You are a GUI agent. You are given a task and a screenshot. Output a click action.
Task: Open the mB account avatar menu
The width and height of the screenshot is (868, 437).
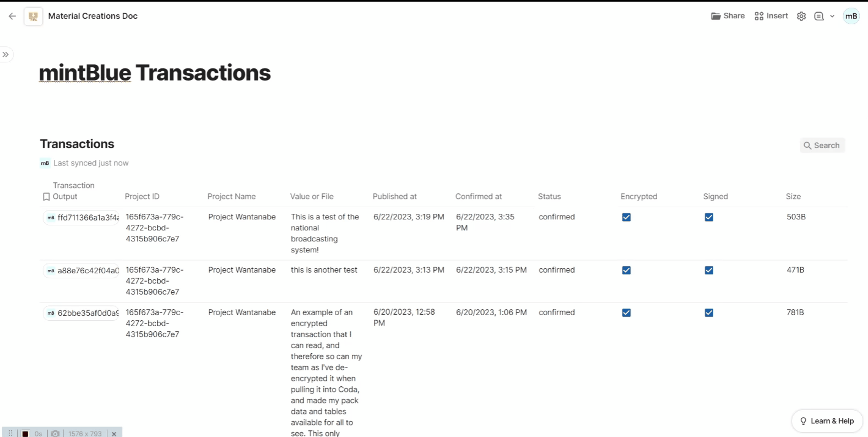click(851, 16)
